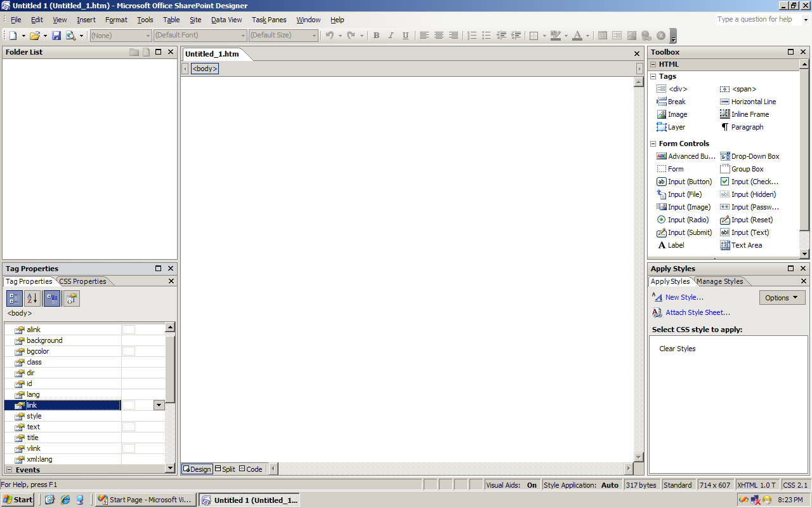Screen dimensions: 812x508
Task: Open the New Document dropdown arrow
Action: click(x=22, y=36)
